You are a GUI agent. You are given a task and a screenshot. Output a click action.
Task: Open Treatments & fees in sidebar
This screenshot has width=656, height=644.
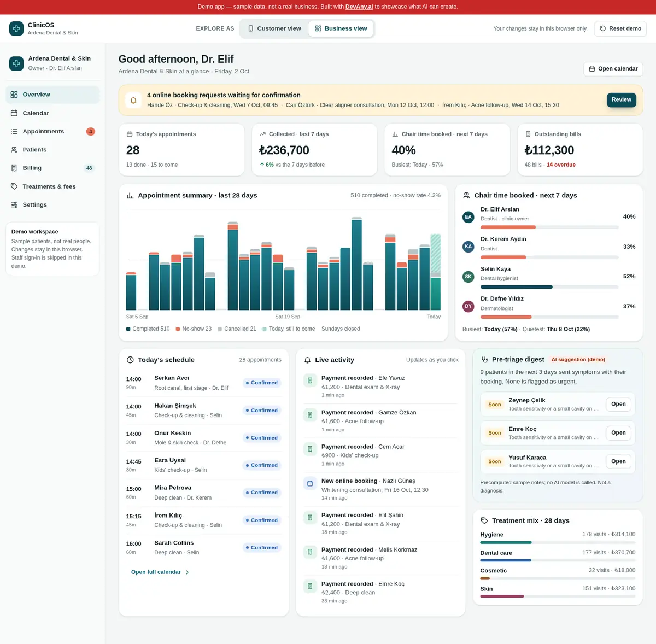pos(52,186)
